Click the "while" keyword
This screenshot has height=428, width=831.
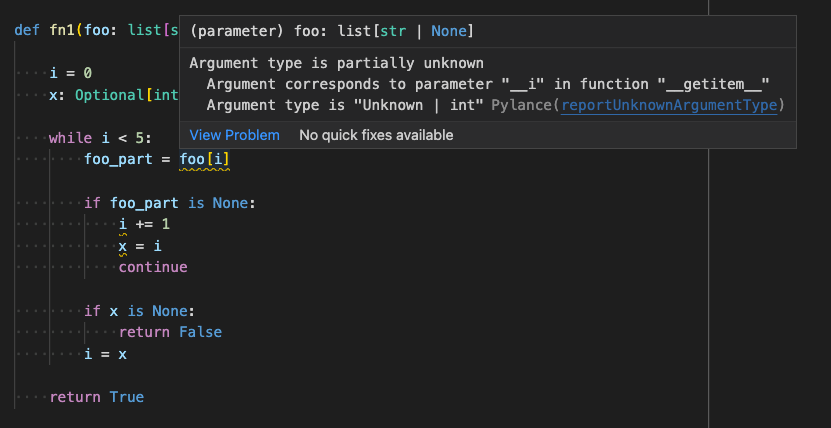pos(70,138)
